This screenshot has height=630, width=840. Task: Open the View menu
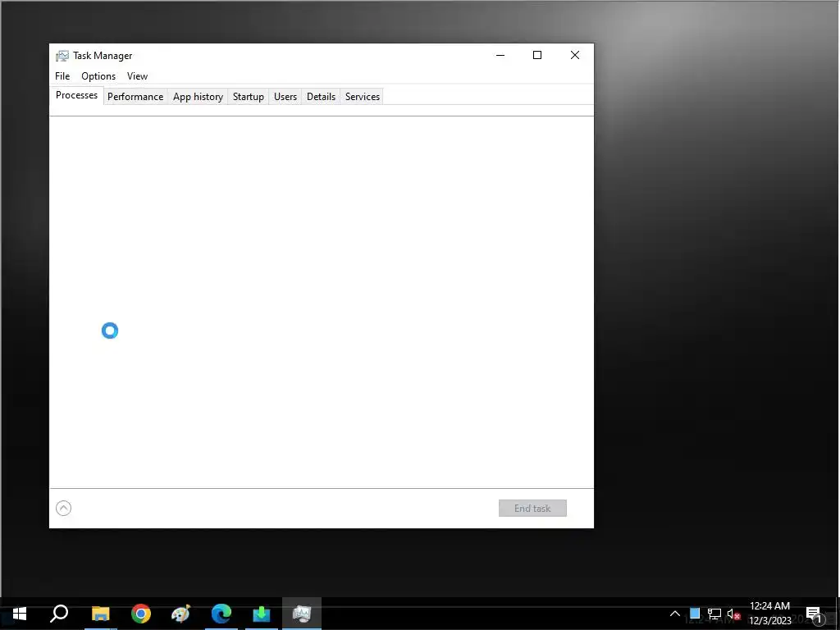tap(137, 76)
